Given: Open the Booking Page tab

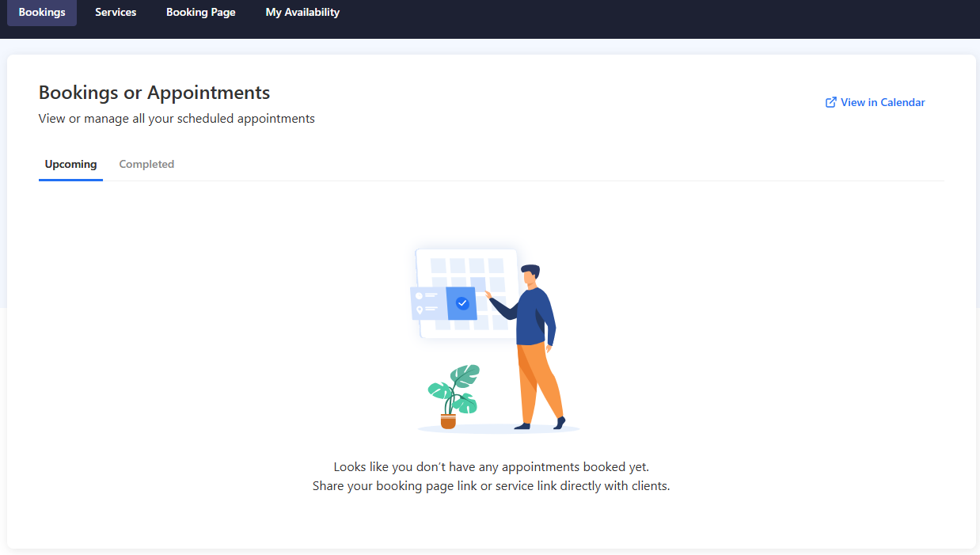Looking at the screenshot, I should 201,13.
